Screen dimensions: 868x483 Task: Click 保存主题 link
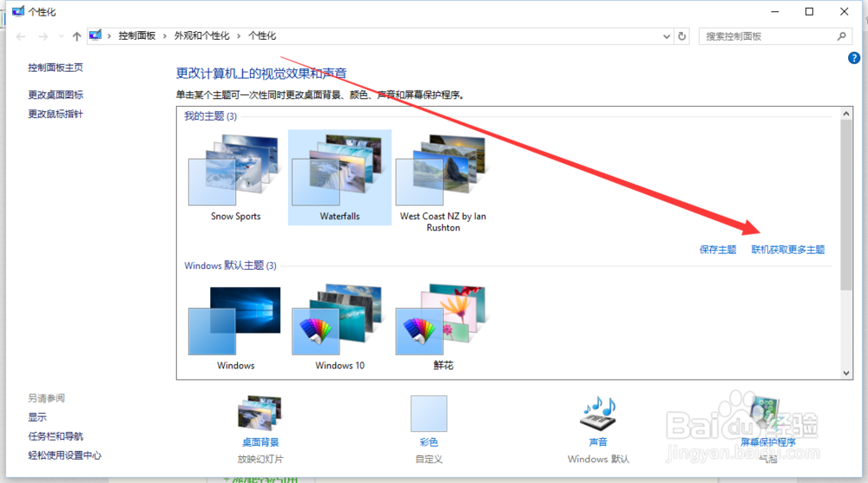pos(718,250)
